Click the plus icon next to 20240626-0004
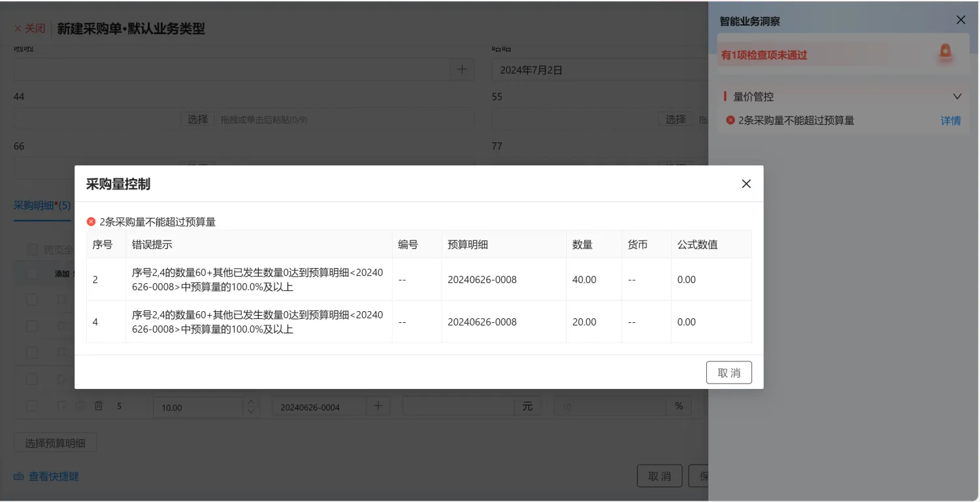Image resolution: width=980 pixels, height=502 pixels. (378, 406)
